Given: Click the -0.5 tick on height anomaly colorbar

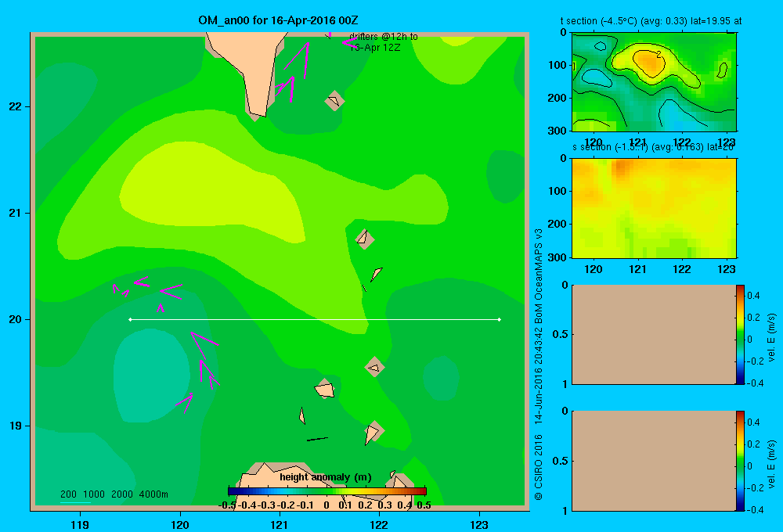Looking at the screenshot, I should [228, 505].
